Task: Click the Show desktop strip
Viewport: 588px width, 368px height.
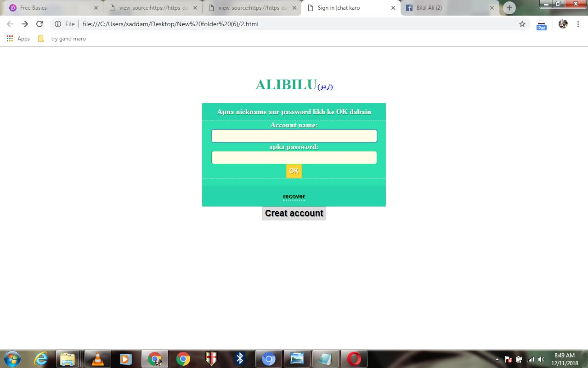Action: [584, 359]
